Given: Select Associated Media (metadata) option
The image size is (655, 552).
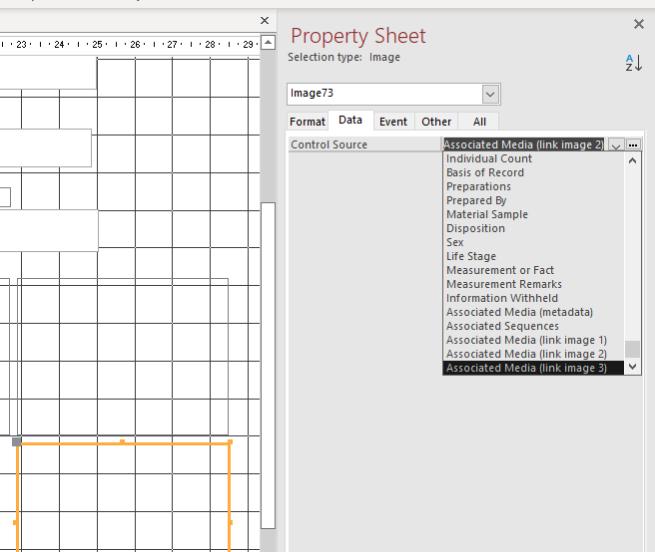Looking at the screenshot, I should click(x=533, y=312).
